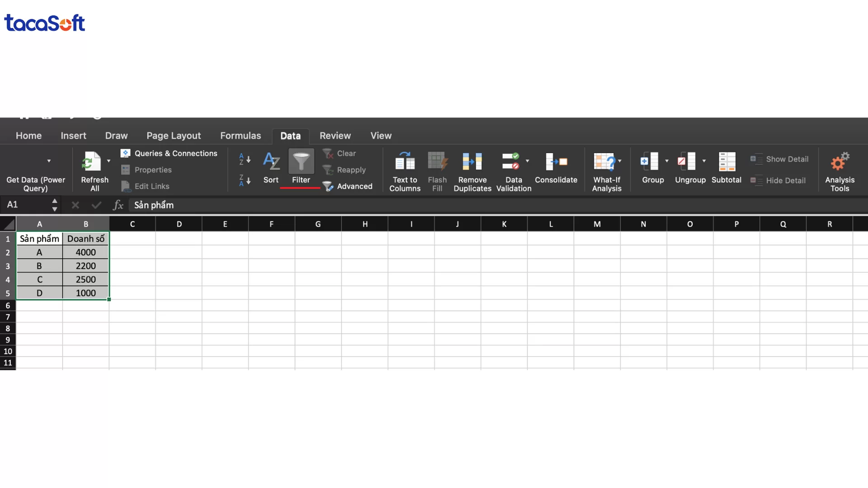Sort ascending A to Z
Screen dimensions: 868x488
pyautogui.click(x=244, y=159)
